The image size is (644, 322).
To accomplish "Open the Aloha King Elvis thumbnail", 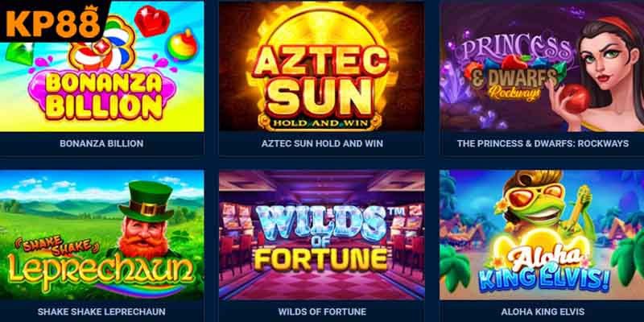I will [x=542, y=235].
